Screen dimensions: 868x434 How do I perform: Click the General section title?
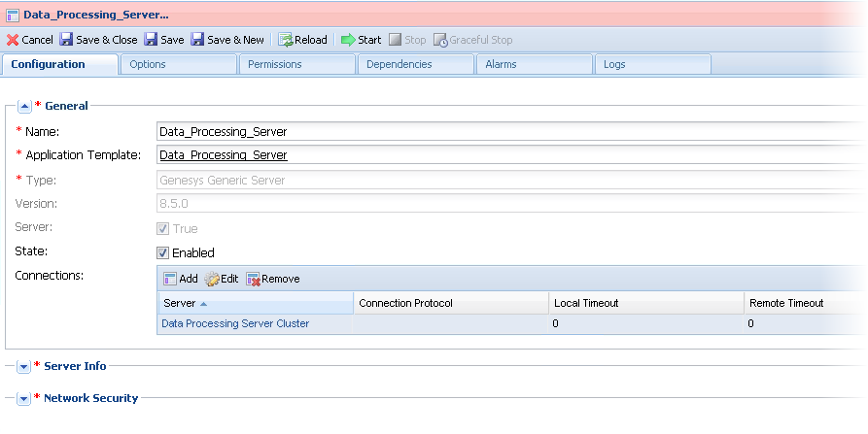click(66, 106)
